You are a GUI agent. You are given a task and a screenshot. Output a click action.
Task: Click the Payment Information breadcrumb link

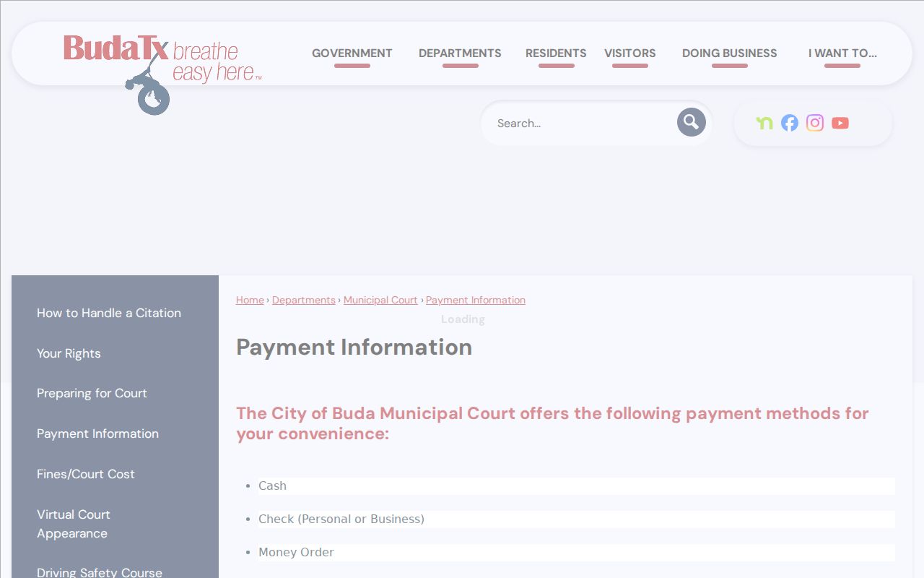click(476, 300)
